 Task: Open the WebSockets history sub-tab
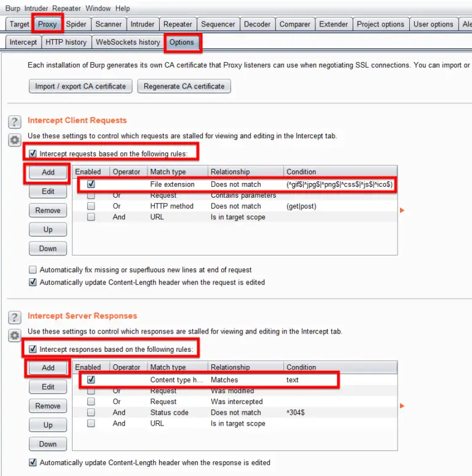click(x=128, y=42)
